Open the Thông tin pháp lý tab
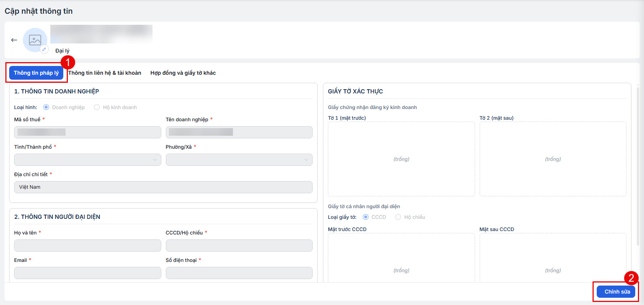 (x=36, y=73)
